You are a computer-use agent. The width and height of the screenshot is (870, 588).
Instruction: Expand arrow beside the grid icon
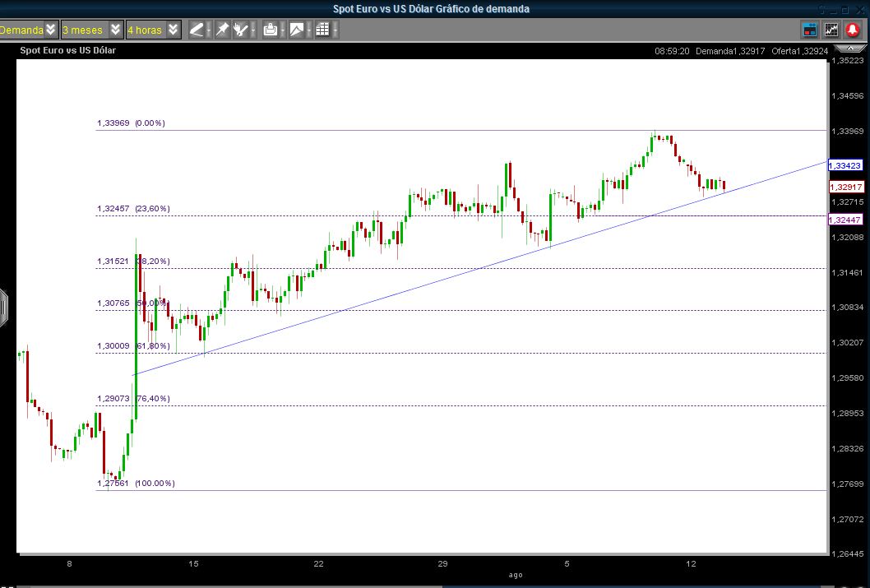336,30
